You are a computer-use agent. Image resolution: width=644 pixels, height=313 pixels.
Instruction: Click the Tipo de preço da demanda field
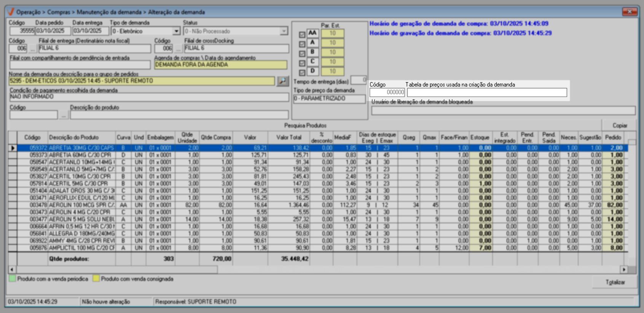pyautogui.click(x=329, y=99)
